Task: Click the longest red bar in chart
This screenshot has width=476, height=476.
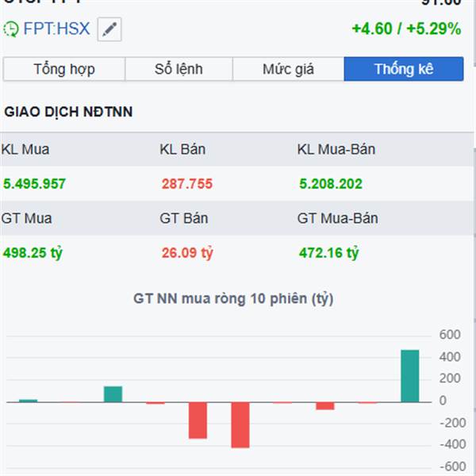Action: click(240, 424)
